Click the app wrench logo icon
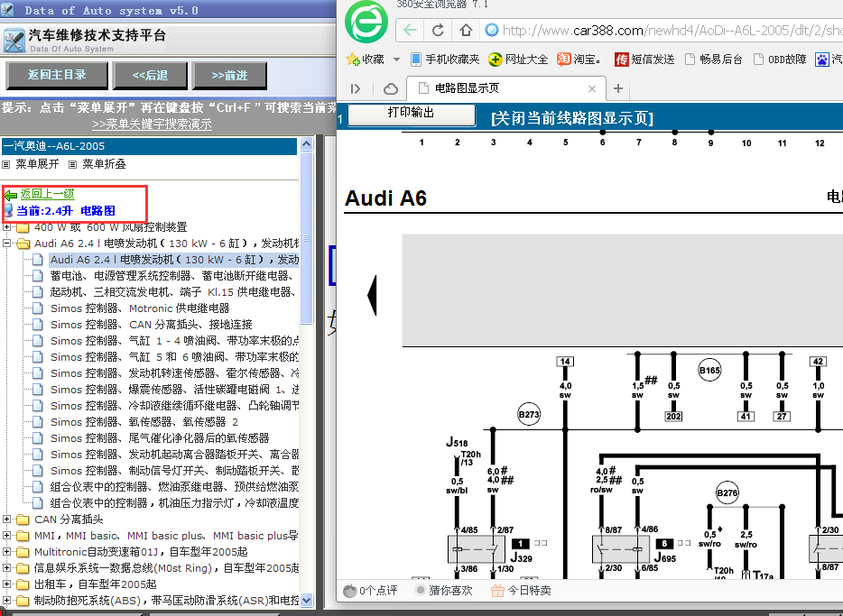Viewport: 843px width, 616px height. point(14,41)
